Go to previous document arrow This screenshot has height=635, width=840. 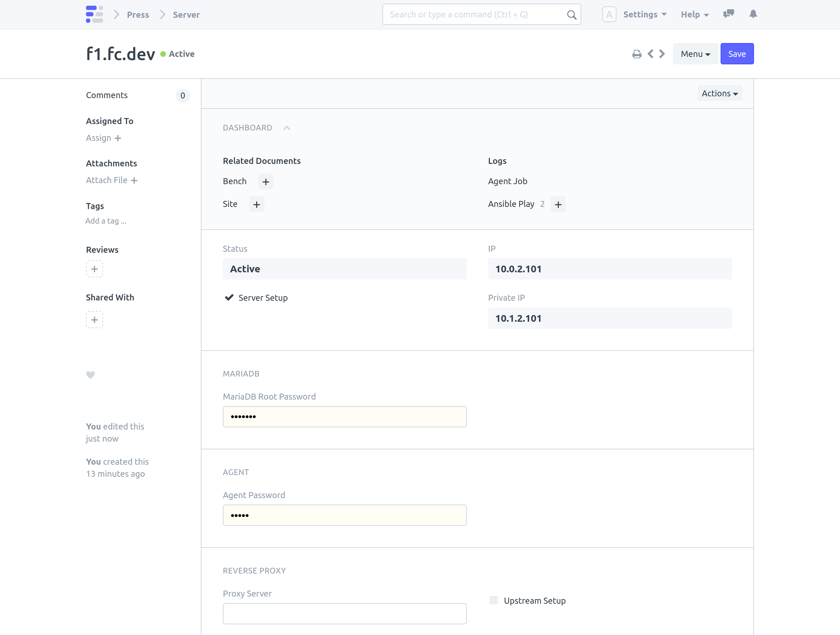(651, 54)
